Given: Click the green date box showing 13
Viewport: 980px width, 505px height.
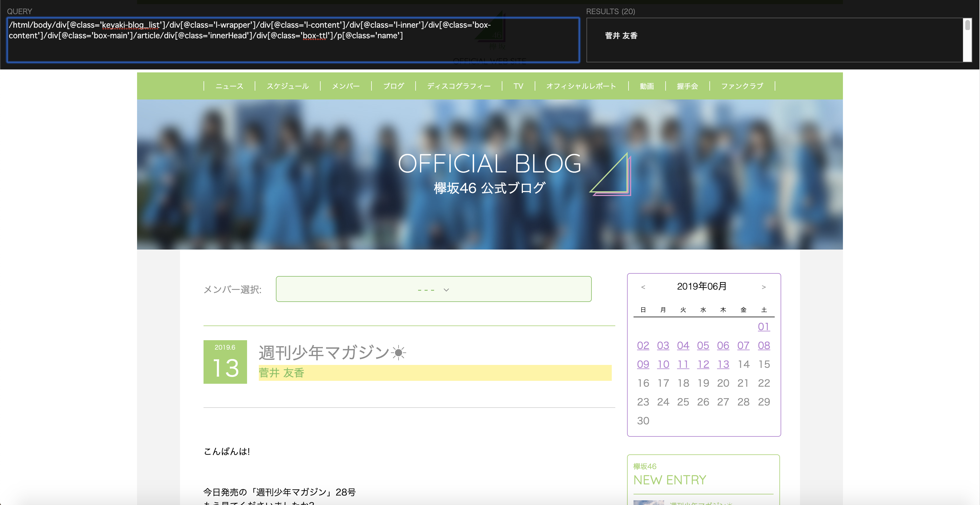Looking at the screenshot, I should [225, 362].
